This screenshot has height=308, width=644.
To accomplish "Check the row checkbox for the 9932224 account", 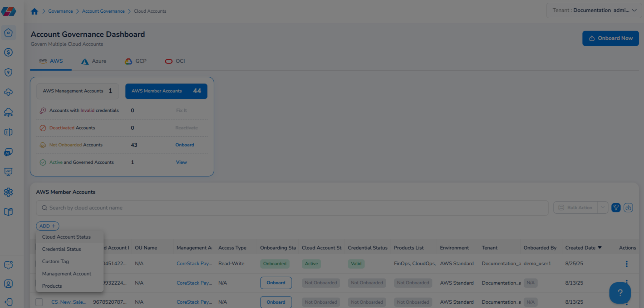I will click(x=39, y=283).
